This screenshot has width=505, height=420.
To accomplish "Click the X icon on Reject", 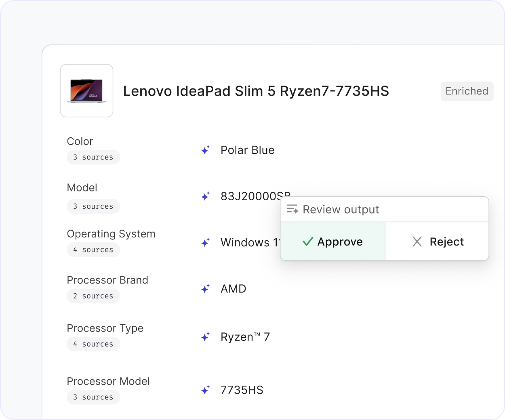I will tap(417, 241).
